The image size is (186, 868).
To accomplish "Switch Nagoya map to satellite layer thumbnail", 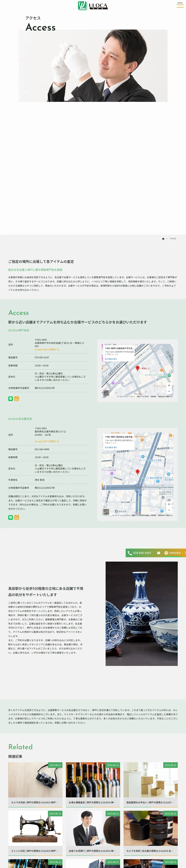I will point(106,512).
